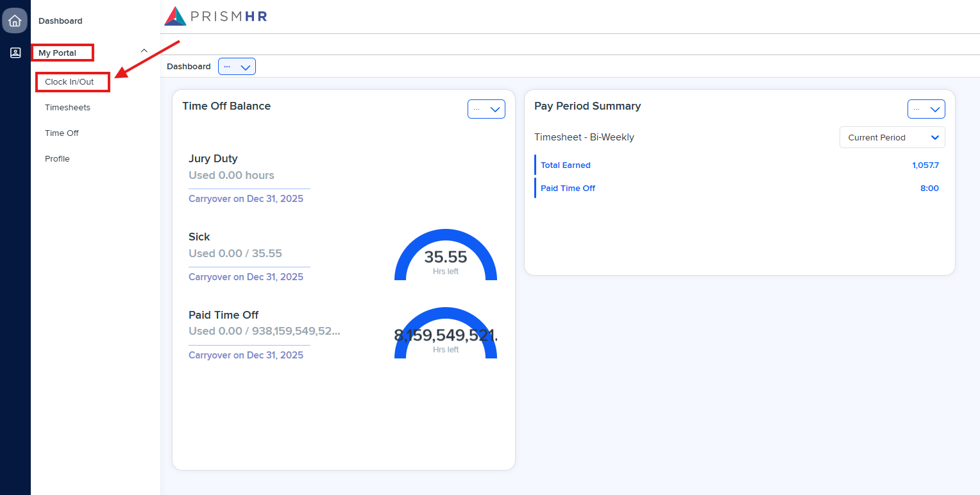The image size is (980, 495).
Task: Go to the Timesheets page
Action: point(67,107)
